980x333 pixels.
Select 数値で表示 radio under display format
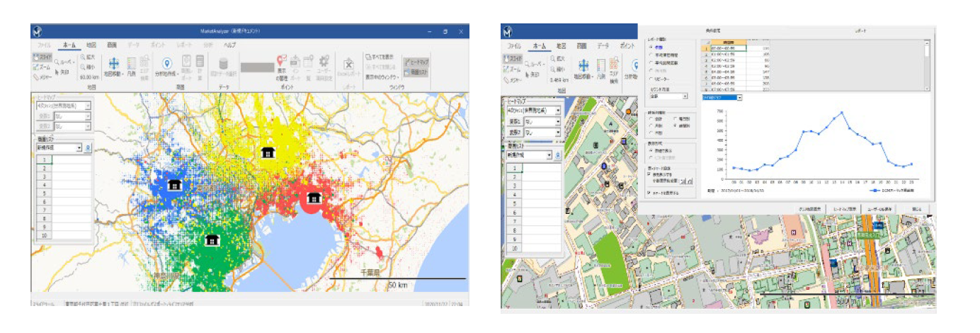651,151
